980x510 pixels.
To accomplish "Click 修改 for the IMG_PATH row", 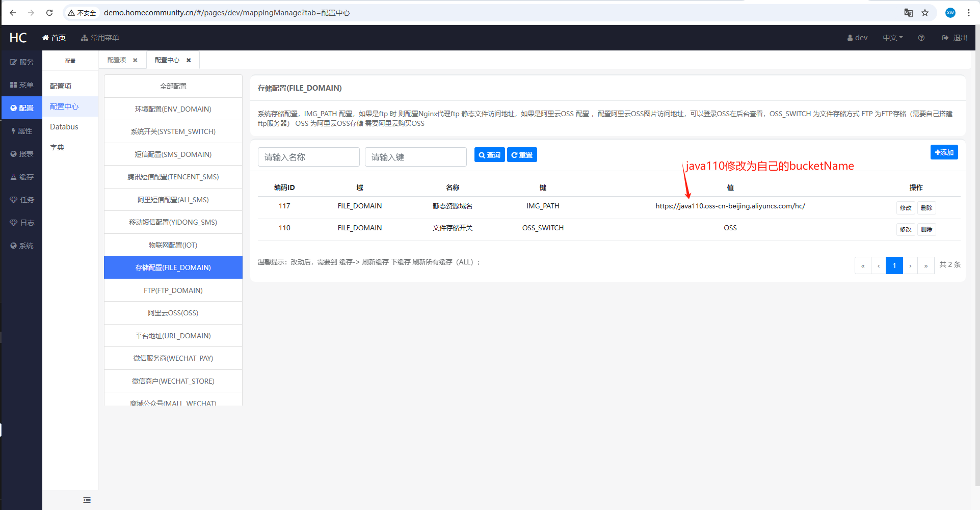I will [x=905, y=208].
